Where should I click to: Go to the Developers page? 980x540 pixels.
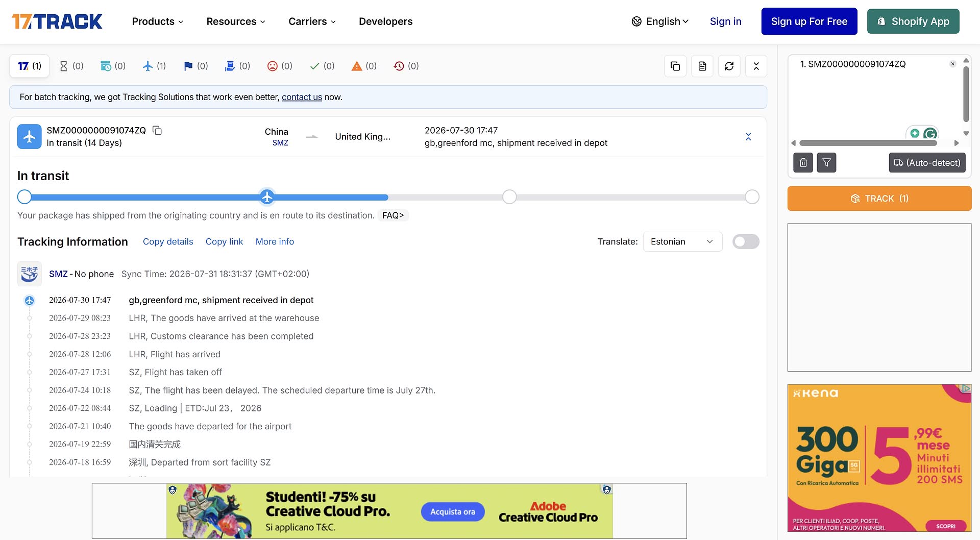tap(385, 21)
